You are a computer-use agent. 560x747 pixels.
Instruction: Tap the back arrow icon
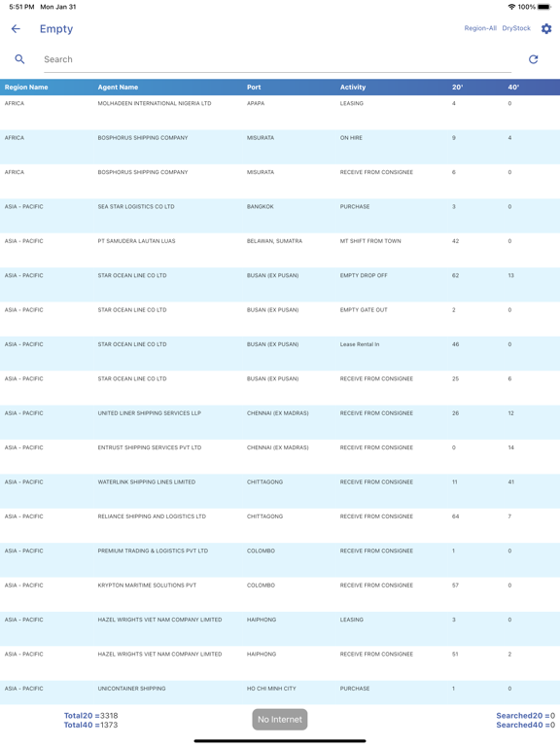(16, 28)
